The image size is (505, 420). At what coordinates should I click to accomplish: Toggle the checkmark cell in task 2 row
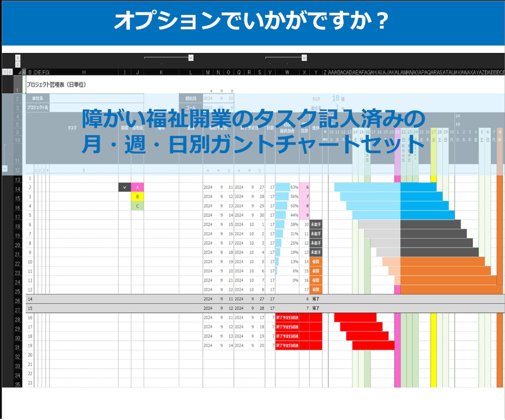125,187
